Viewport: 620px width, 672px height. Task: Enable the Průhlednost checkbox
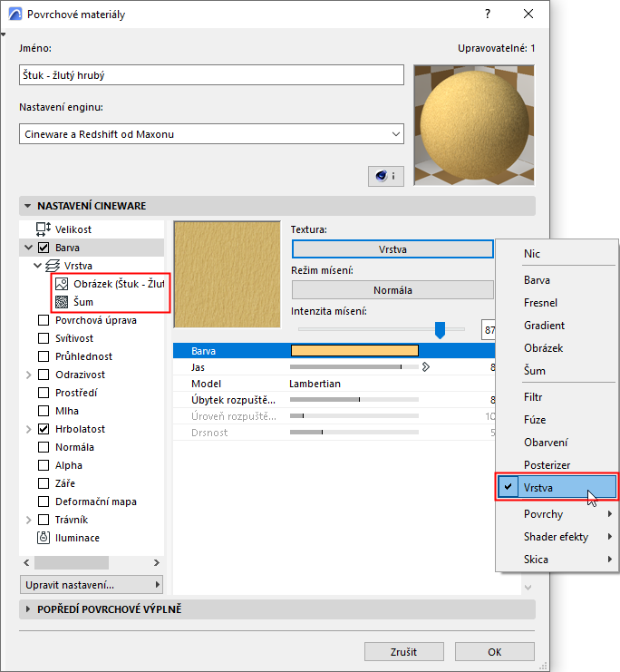tap(44, 356)
